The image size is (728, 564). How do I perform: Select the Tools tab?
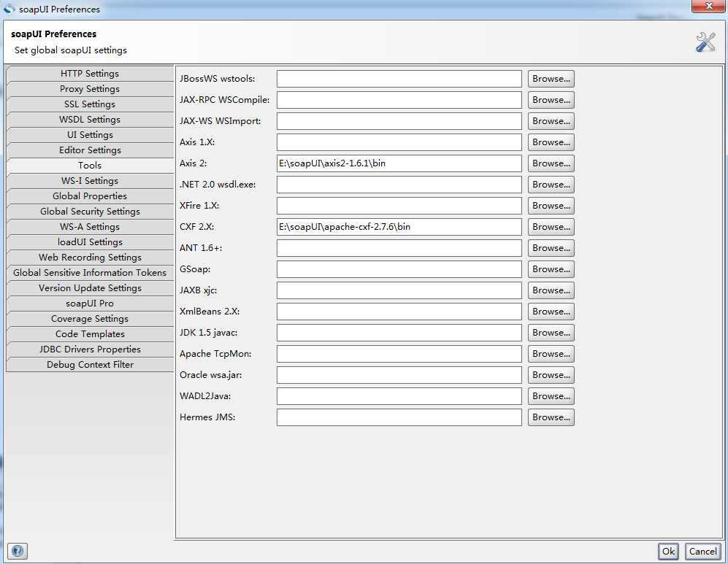(90, 165)
